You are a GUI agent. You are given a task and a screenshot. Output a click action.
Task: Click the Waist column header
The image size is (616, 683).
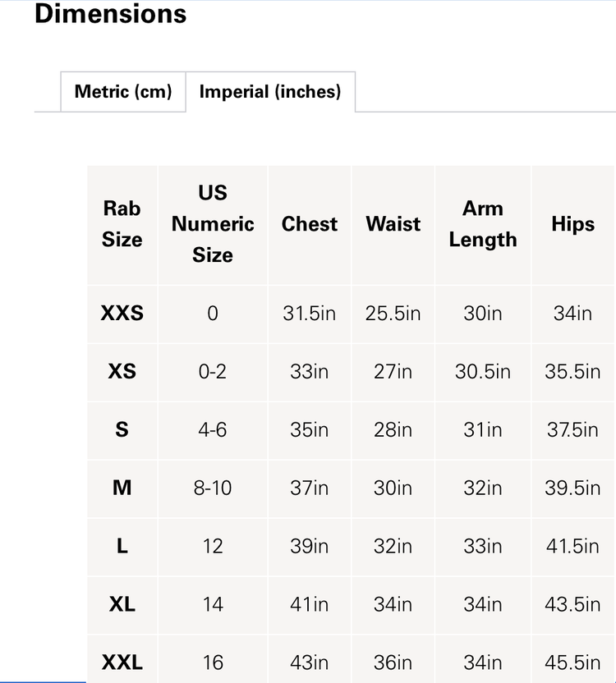tap(392, 223)
